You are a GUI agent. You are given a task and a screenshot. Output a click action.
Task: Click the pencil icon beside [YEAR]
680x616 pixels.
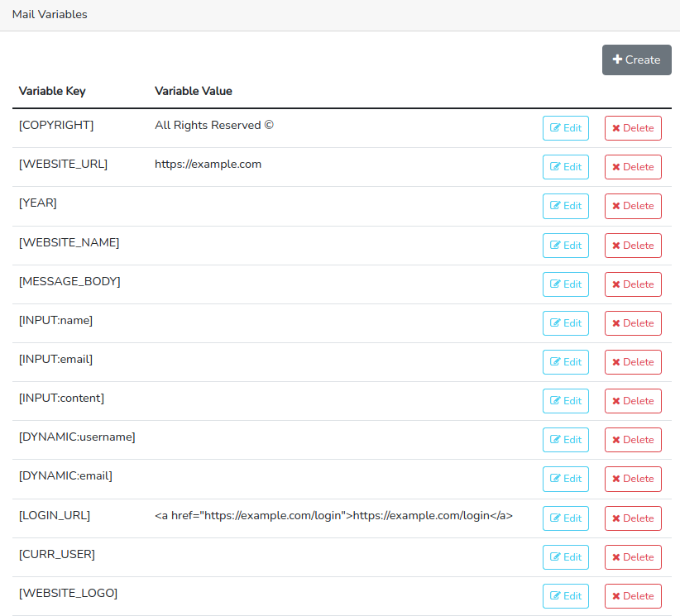(554, 206)
